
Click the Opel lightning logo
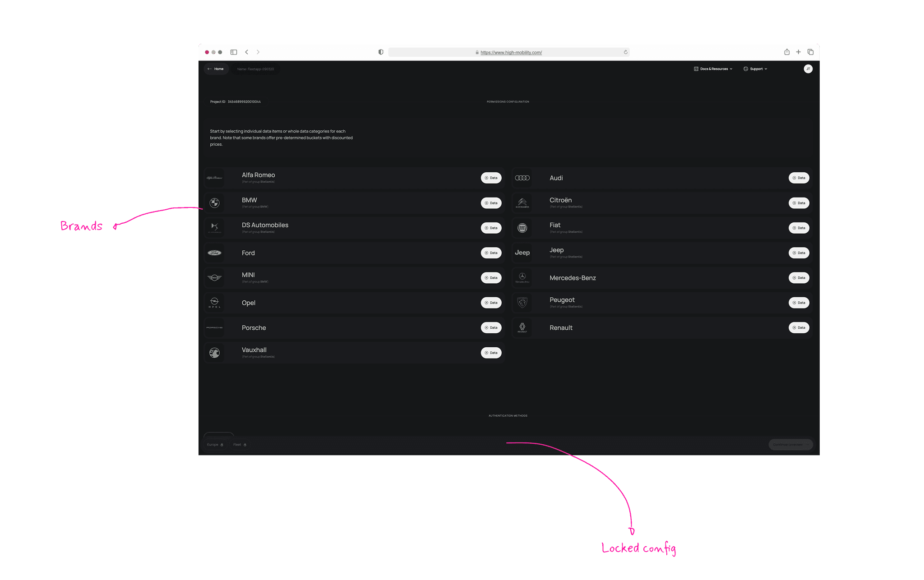point(214,303)
